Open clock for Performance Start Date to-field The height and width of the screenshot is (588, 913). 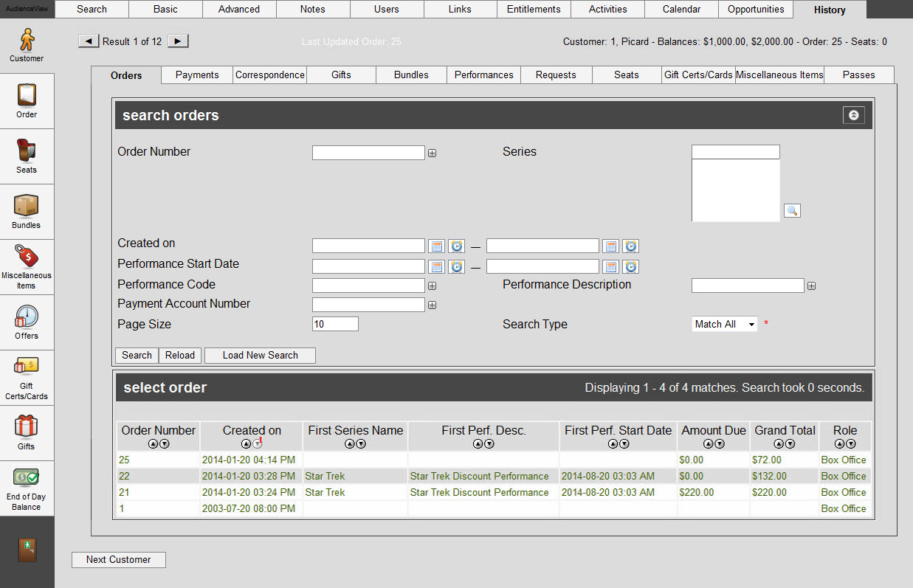coord(630,267)
